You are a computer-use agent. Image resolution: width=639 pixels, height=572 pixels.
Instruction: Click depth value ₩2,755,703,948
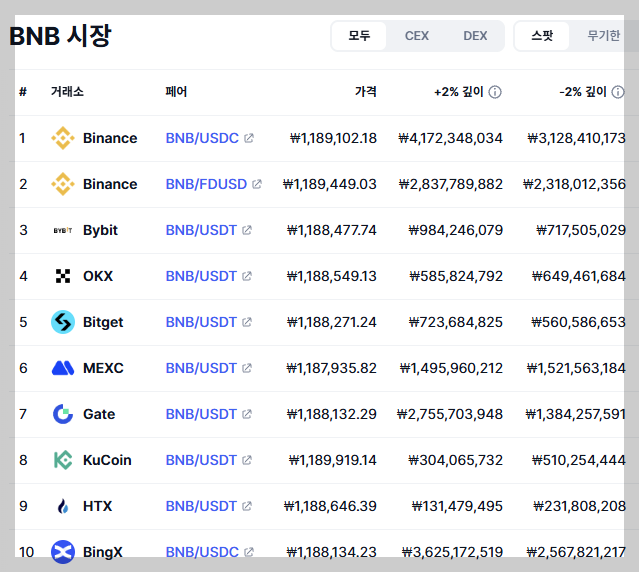point(450,414)
